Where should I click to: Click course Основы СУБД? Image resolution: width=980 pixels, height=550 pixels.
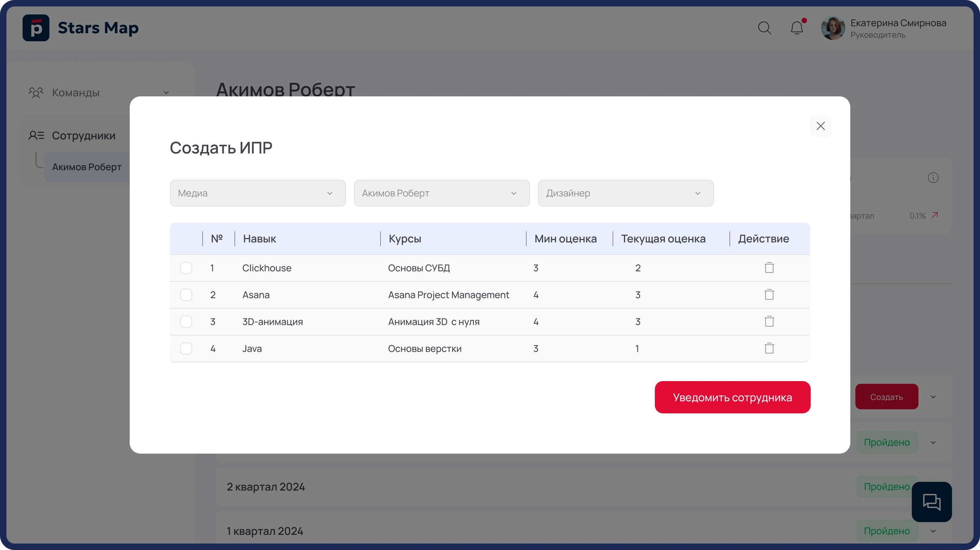point(419,268)
